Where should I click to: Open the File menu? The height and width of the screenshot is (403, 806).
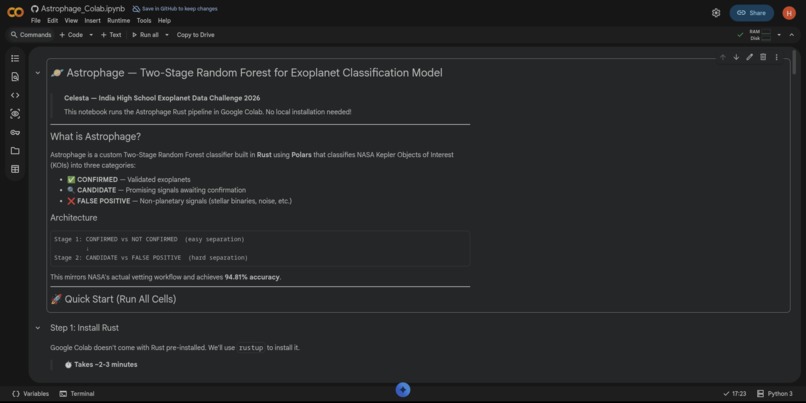[x=35, y=21]
